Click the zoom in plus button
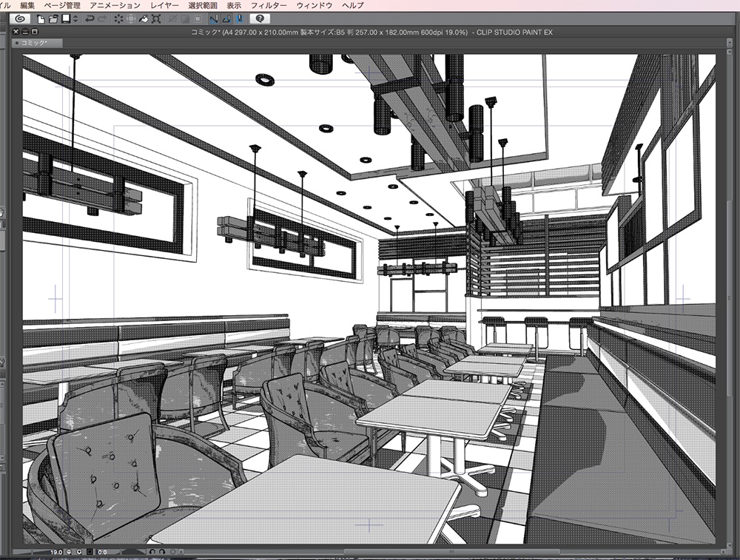The height and width of the screenshot is (560, 740). pyautogui.click(x=79, y=552)
